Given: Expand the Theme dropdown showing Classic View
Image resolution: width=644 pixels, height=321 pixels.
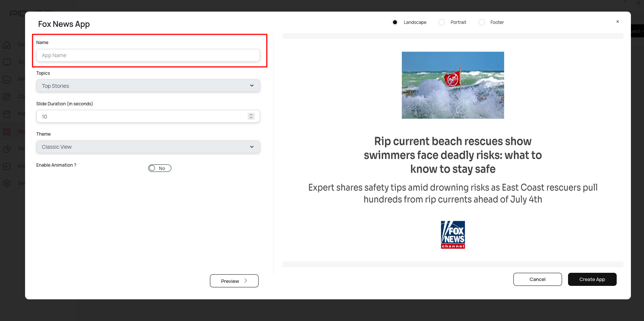Looking at the screenshot, I should point(148,147).
